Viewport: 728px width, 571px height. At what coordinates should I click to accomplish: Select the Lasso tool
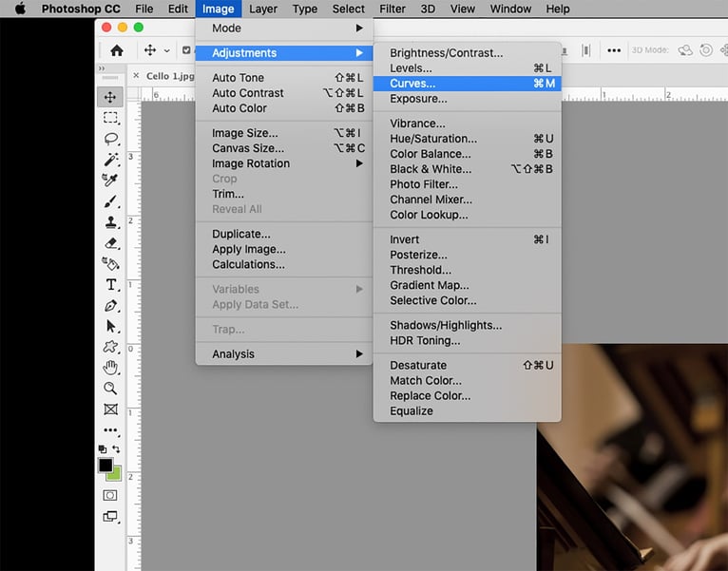point(111,139)
